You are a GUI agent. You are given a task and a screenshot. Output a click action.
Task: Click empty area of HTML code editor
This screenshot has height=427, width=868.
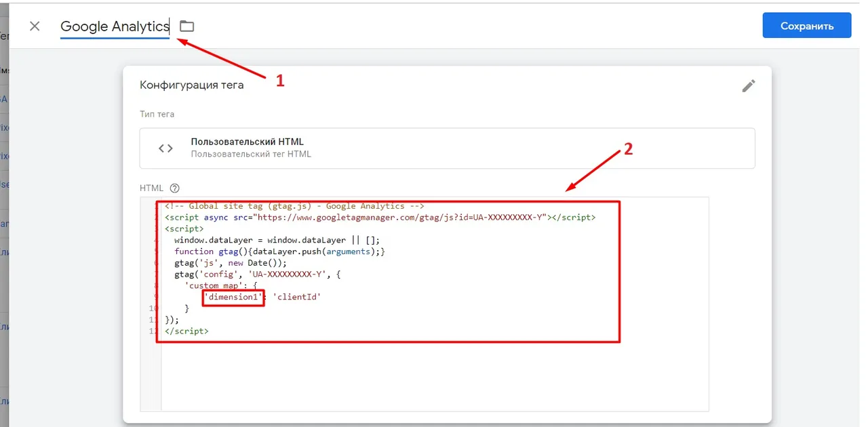[434, 376]
